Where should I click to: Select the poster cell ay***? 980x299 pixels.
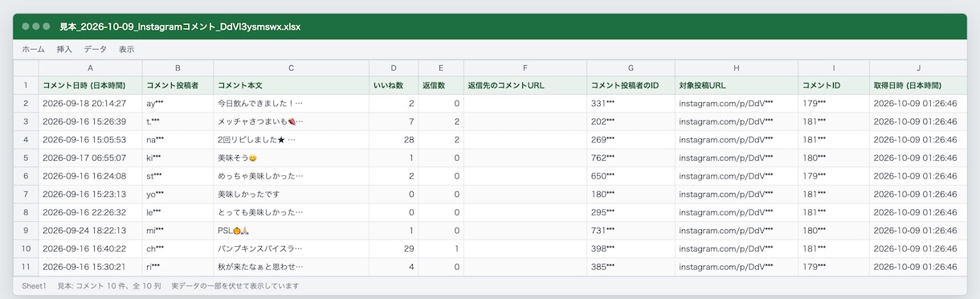[178, 104]
